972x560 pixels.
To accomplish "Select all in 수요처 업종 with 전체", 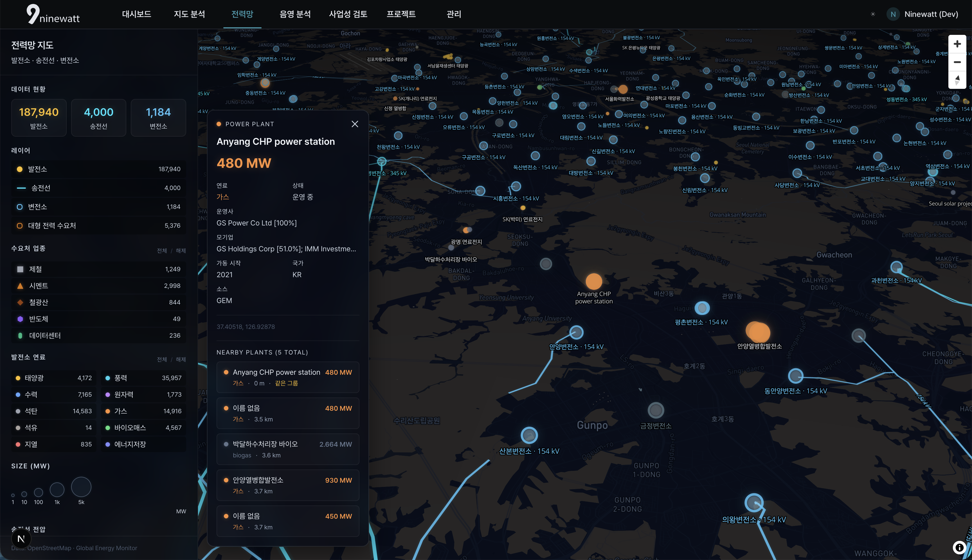I will tap(162, 251).
